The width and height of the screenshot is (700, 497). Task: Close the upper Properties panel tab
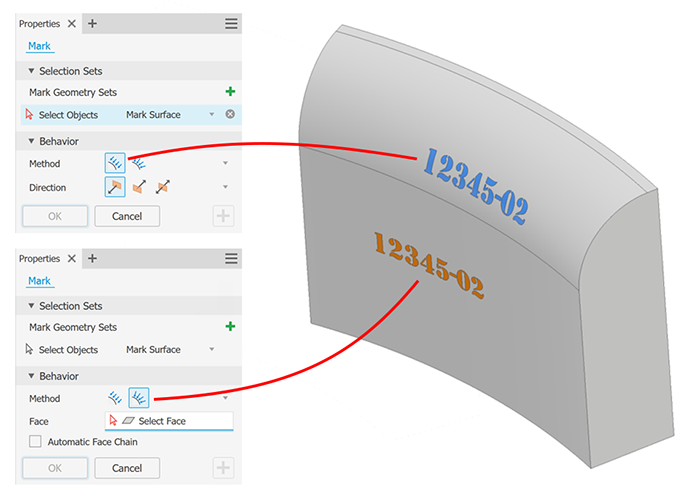click(71, 24)
